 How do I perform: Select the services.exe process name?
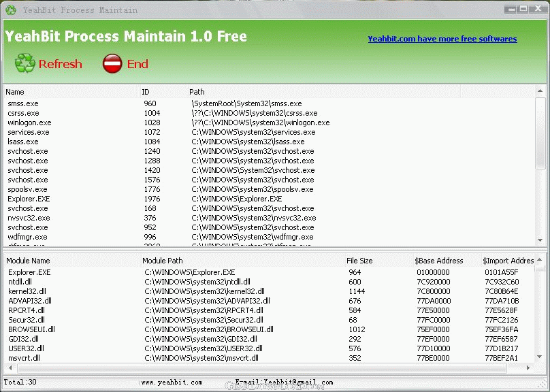tap(29, 132)
